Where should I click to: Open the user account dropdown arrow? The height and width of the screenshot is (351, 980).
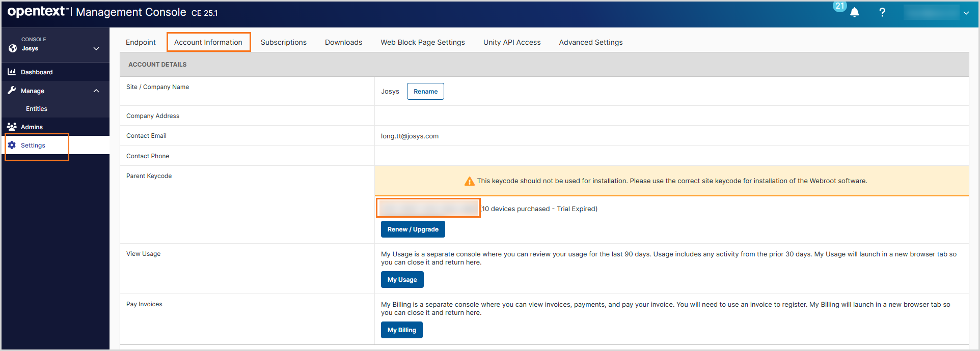(966, 13)
